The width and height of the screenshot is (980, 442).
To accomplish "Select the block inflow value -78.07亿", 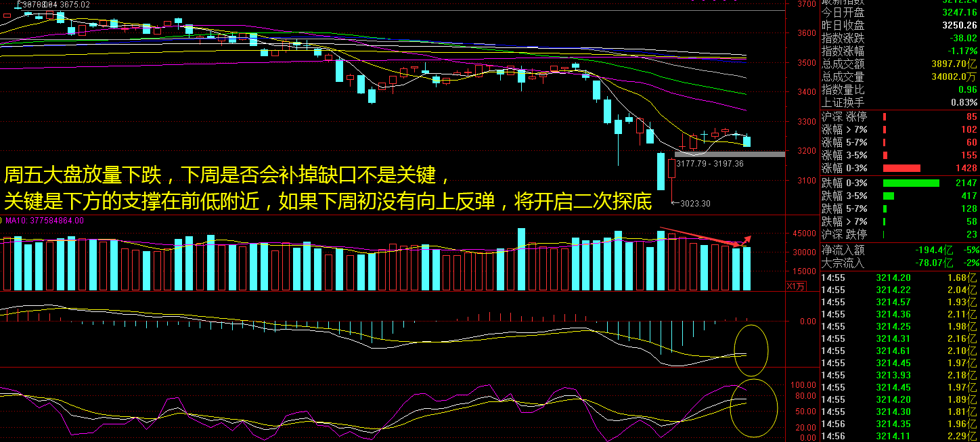I will pyautogui.click(x=934, y=263).
